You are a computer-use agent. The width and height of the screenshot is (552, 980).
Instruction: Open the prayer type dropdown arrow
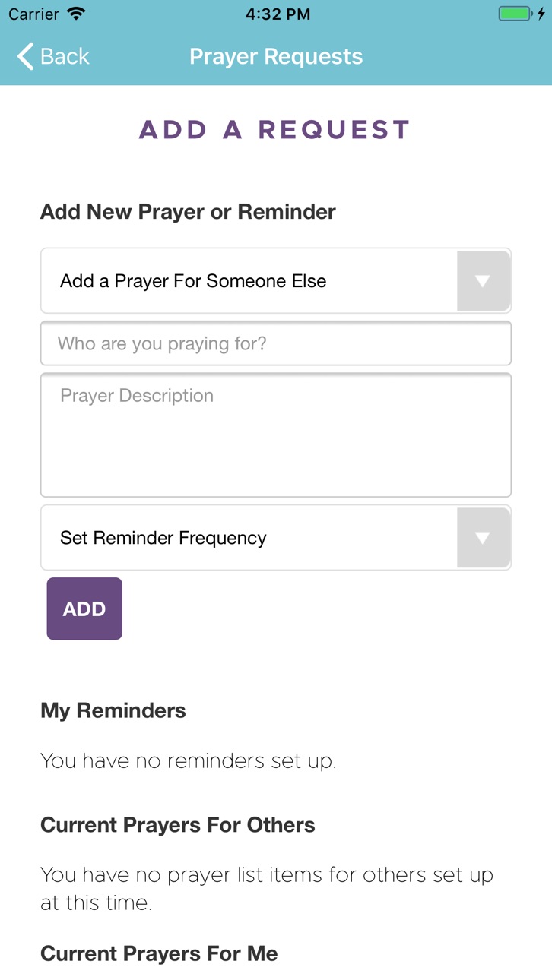[482, 281]
